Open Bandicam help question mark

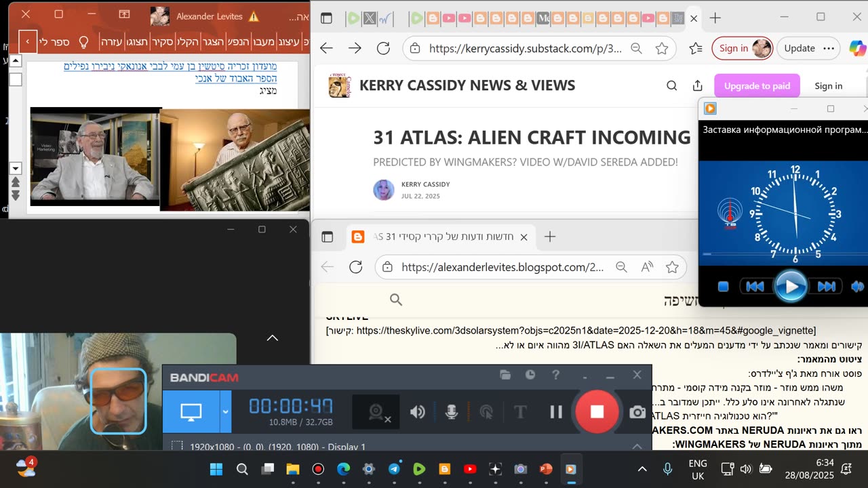[x=555, y=375]
